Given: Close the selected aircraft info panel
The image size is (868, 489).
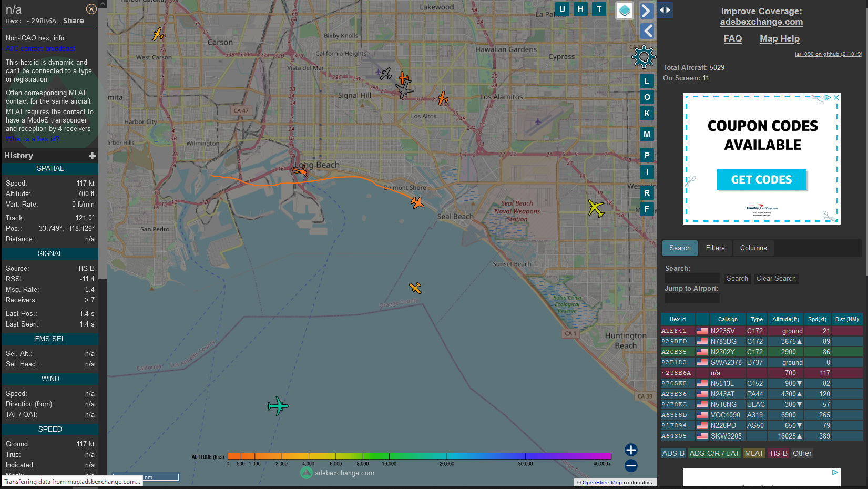Looking at the screenshot, I should pyautogui.click(x=91, y=9).
